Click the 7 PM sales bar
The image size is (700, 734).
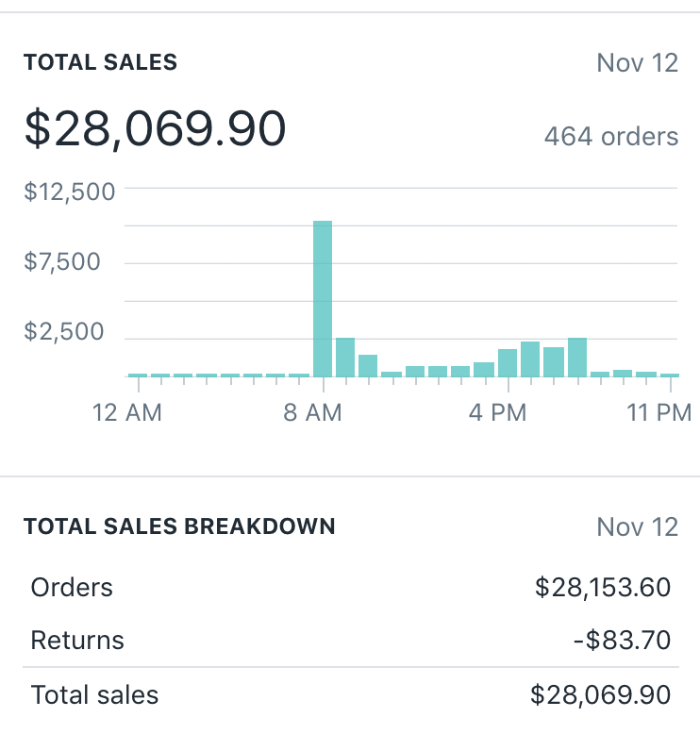point(577,358)
